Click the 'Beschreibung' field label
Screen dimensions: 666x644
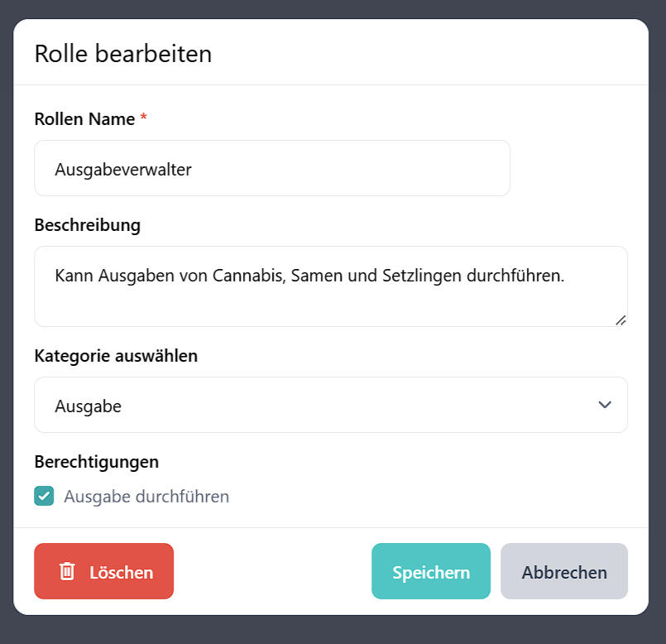pyautogui.click(x=87, y=225)
